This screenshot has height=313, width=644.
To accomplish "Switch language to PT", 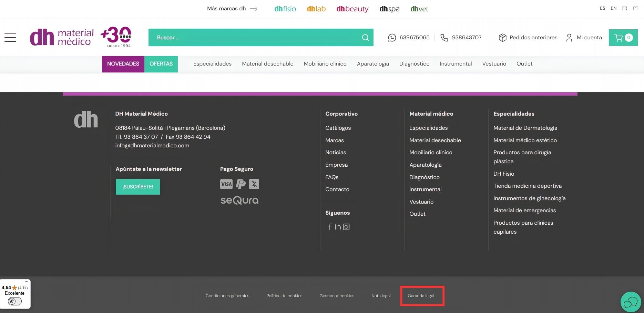I will click(x=636, y=8).
